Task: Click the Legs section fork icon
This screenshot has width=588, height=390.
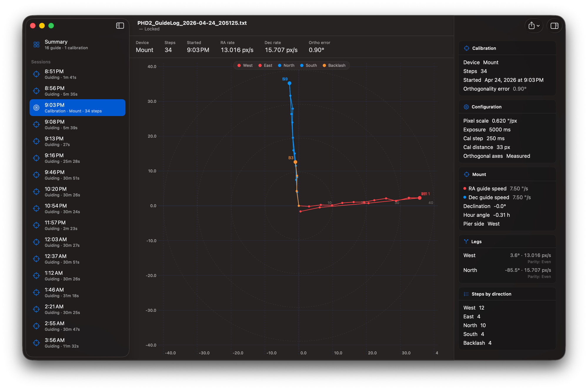Action: [466, 242]
